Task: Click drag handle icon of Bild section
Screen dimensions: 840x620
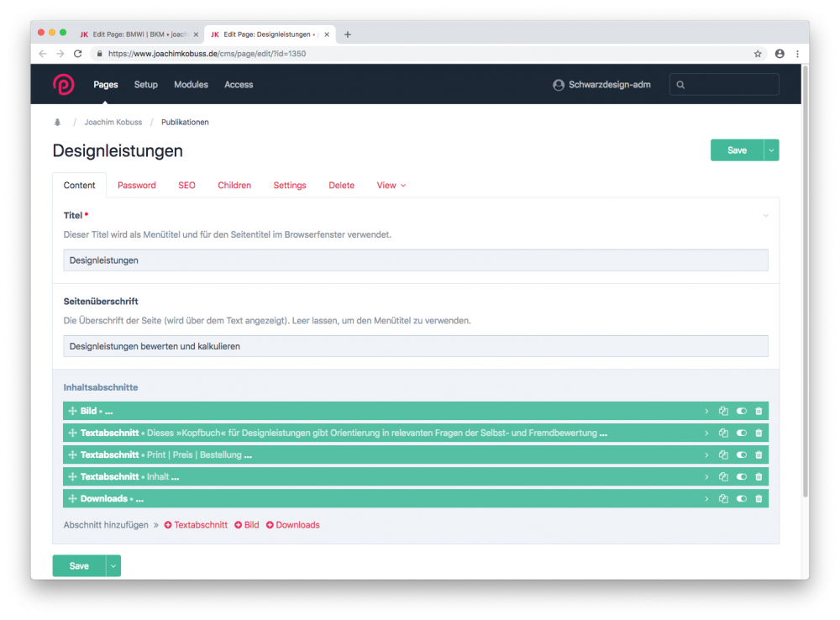Action: click(x=72, y=412)
